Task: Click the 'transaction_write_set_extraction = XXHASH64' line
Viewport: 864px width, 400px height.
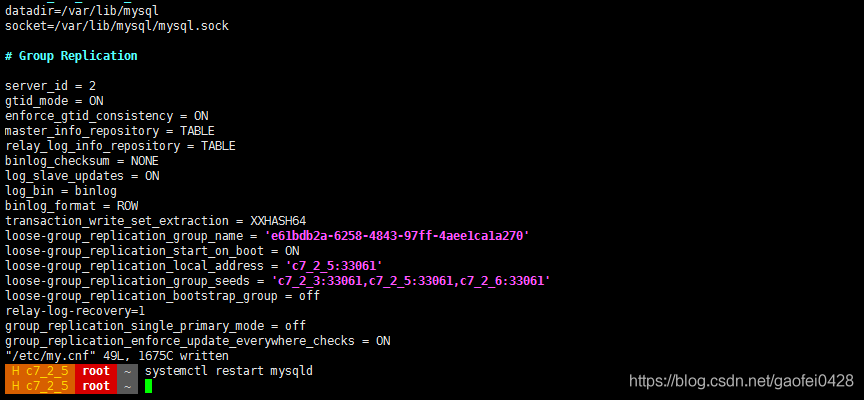Action: coord(155,221)
